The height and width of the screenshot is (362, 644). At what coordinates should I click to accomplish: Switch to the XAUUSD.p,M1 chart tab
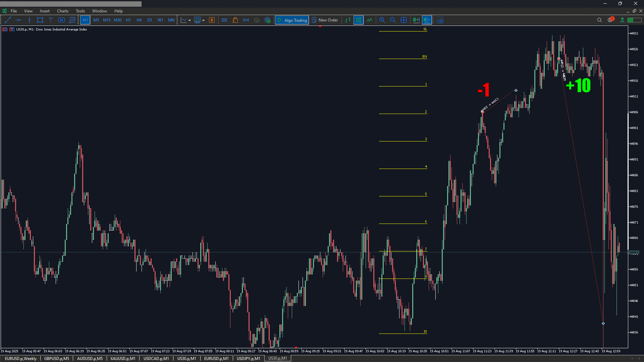tap(123, 358)
